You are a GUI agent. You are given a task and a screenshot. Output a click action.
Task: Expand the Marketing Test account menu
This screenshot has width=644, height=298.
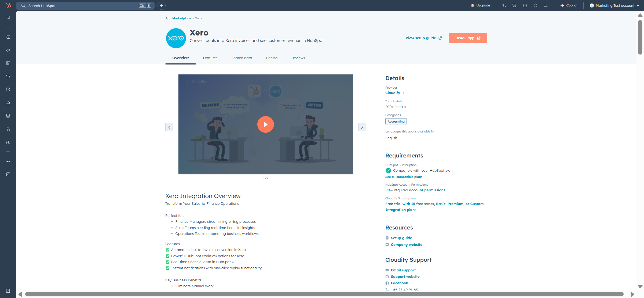pyautogui.click(x=614, y=6)
